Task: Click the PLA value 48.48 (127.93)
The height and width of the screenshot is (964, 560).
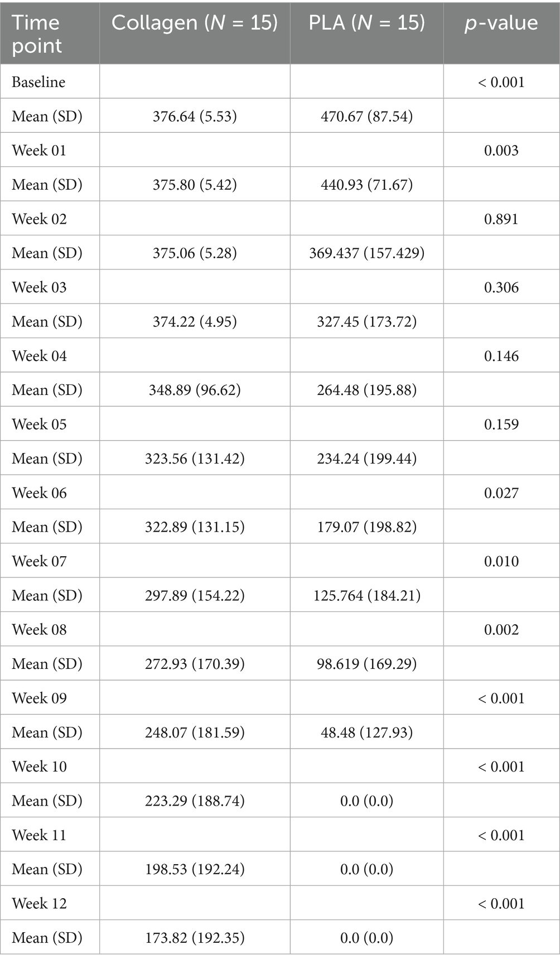Action: coord(366,732)
